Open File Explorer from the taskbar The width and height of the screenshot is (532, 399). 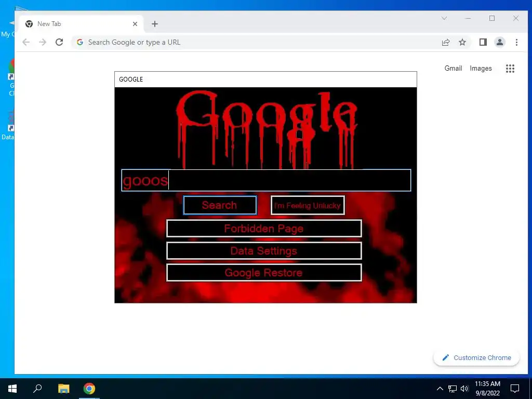[63, 389]
